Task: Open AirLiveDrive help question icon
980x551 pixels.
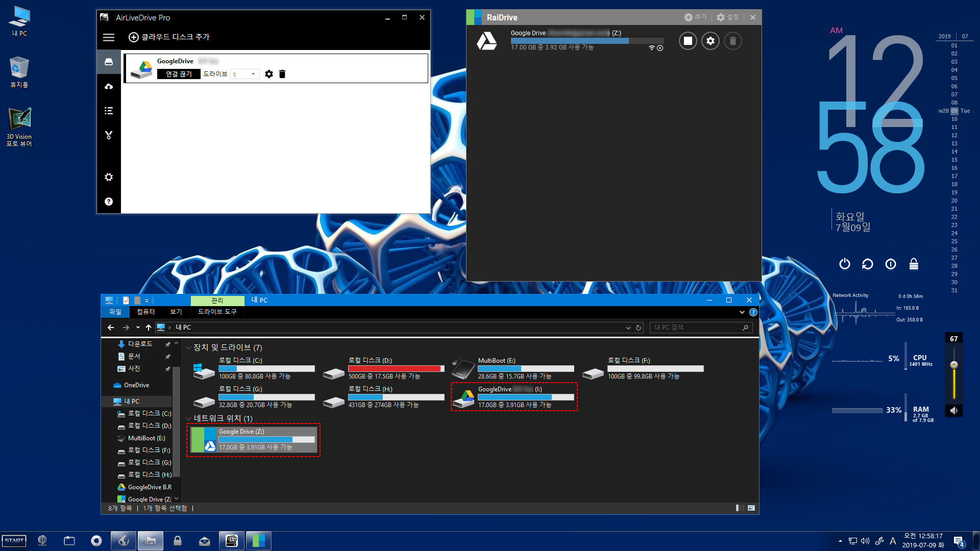Action: click(109, 202)
